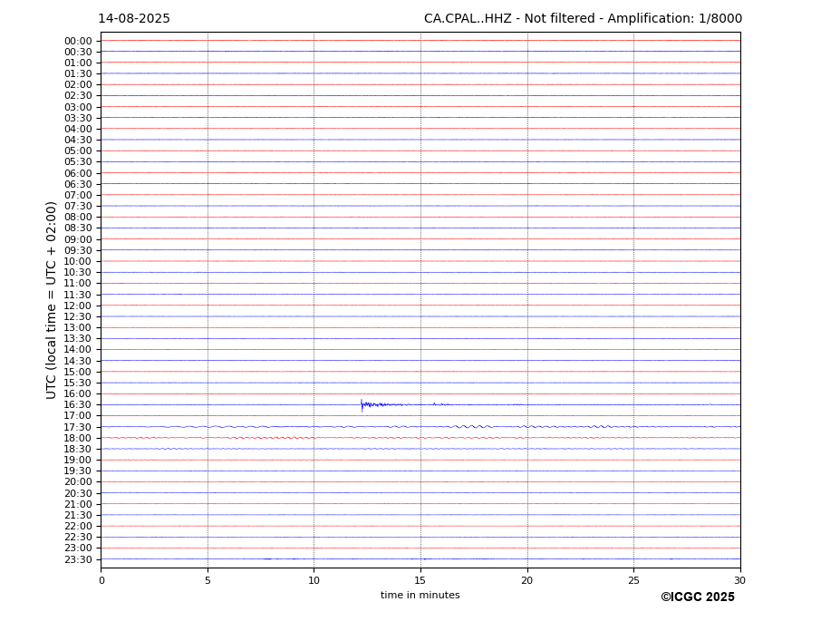The height and width of the screenshot is (631, 840).
Task: Select the 23:30 row label
Action: tap(78, 559)
